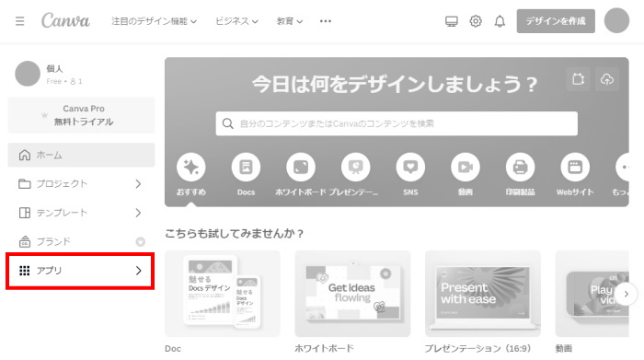Open the settings gear icon

[x=476, y=21]
